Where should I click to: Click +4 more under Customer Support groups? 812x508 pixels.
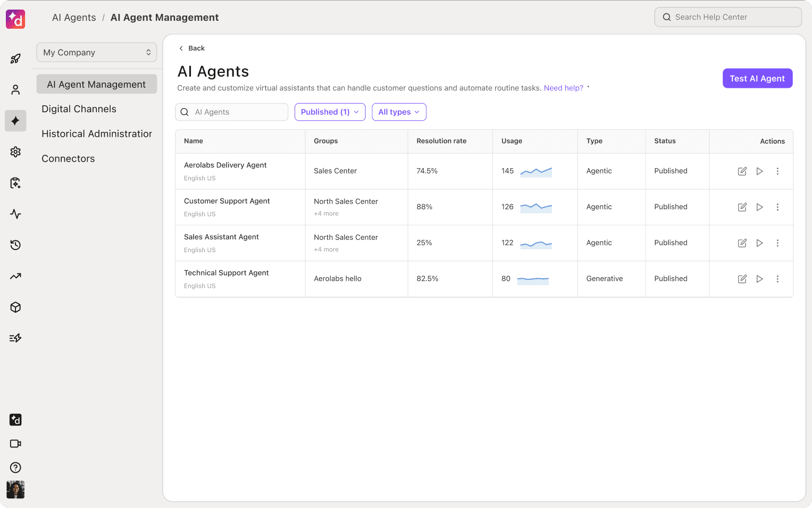point(326,213)
